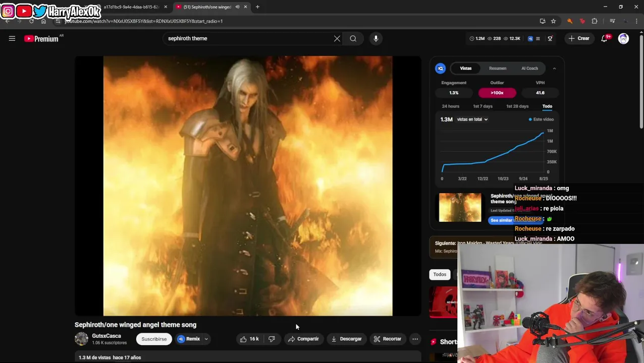Image resolution: width=644 pixels, height=363 pixels.
Task: Switch to the Vistas tab
Action: point(466,68)
